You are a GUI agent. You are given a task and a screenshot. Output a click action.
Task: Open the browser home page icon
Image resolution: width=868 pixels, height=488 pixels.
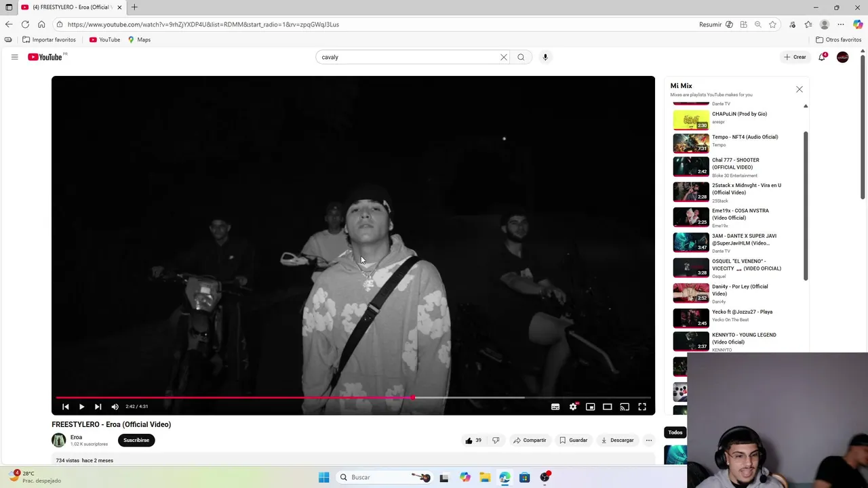pyautogui.click(x=41, y=24)
